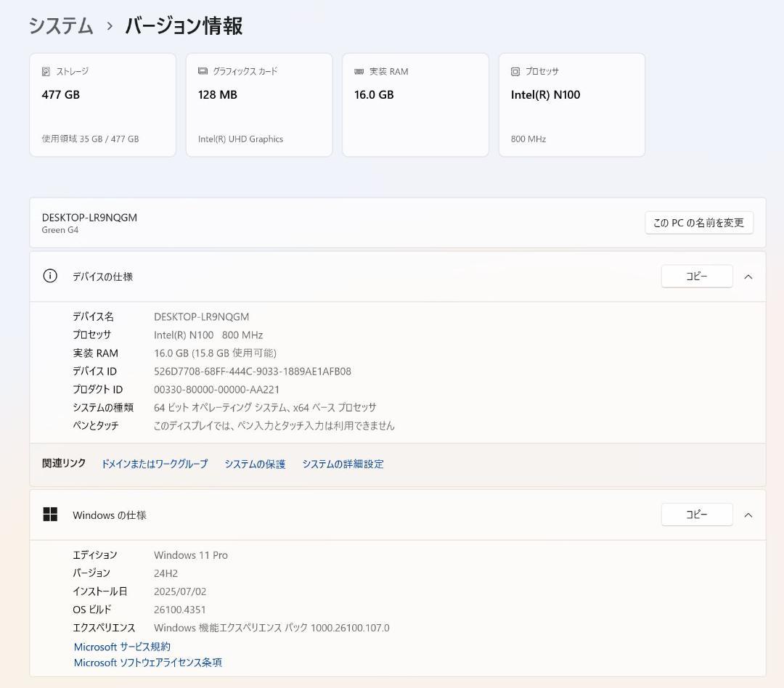Open the システムの保護 link
Viewport: 784px width, 688px height.
(255, 464)
